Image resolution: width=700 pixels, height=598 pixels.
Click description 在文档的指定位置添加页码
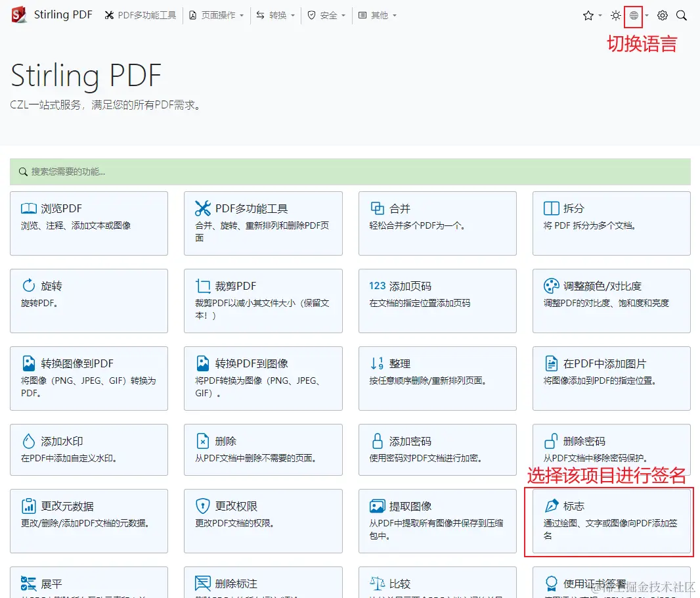(x=420, y=303)
